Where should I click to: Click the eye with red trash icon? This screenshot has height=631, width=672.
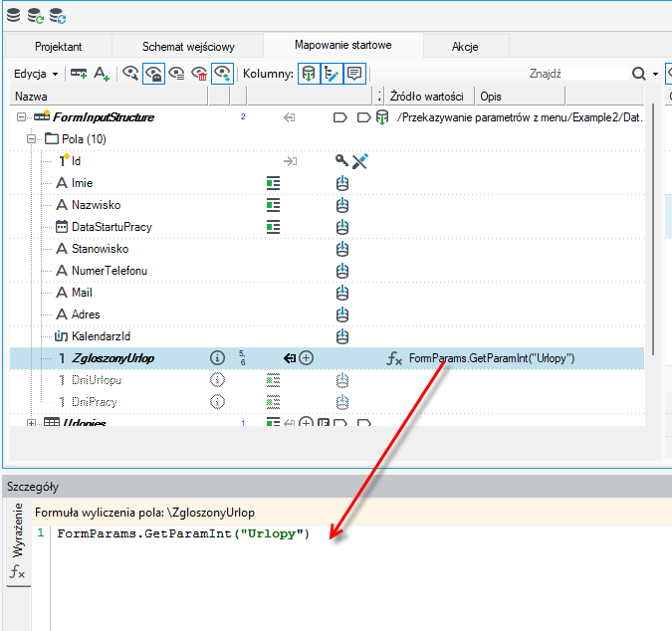pyautogui.click(x=199, y=74)
